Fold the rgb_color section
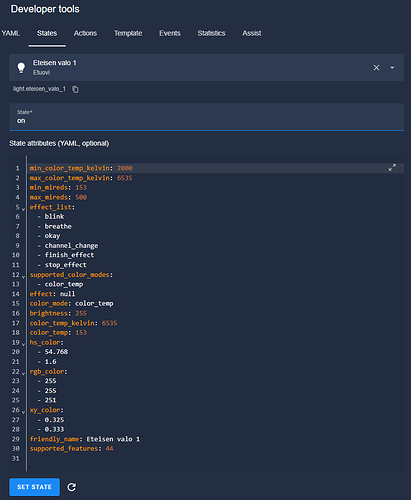This screenshot has height=500, width=411. pyautogui.click(x=23, y=373)
